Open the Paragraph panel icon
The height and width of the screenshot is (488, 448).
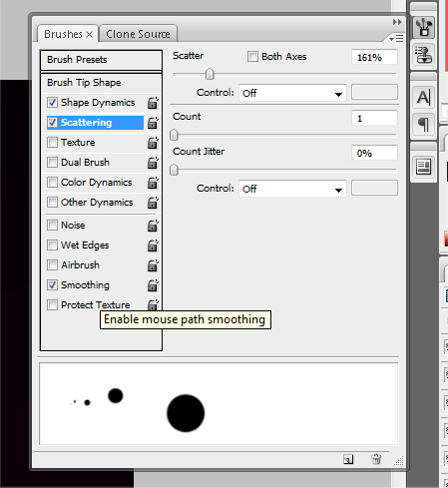(x=423, y=125)
